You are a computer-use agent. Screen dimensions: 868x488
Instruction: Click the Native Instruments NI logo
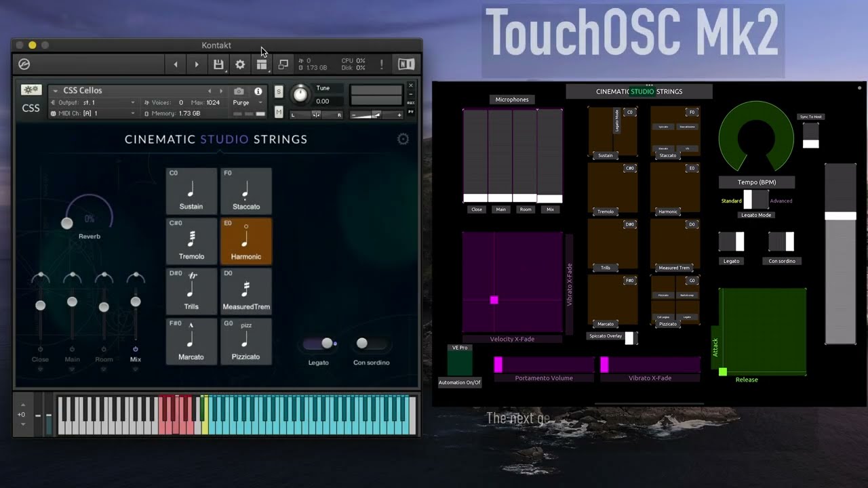click(x=406, y=64)
